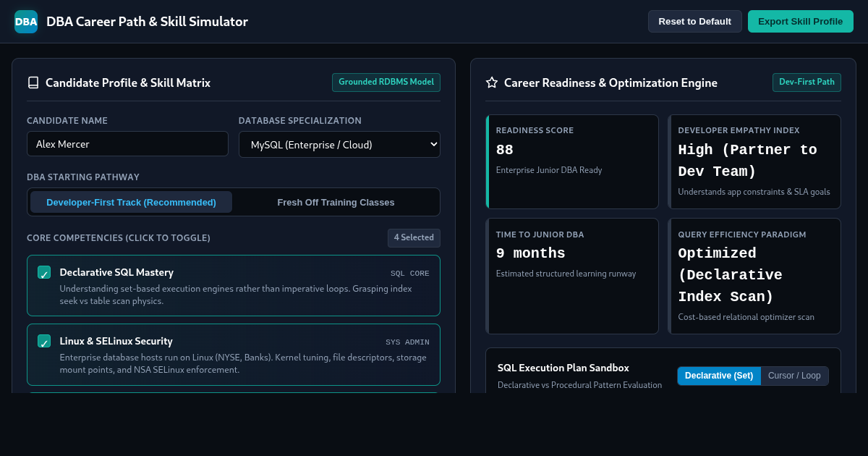Click the book icon beside Candidate Profile
This screenshot has height=456, width=868.
[33, 83]
